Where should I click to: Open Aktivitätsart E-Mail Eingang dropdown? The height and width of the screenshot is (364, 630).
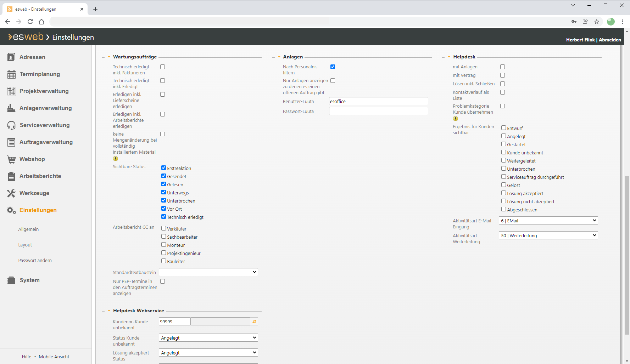[x=548, y=220]
